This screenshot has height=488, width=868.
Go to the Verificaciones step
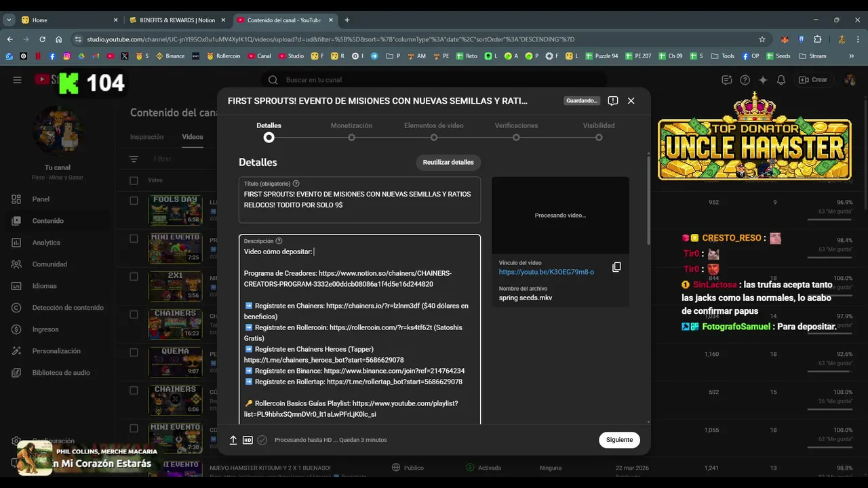coord(516,131)
